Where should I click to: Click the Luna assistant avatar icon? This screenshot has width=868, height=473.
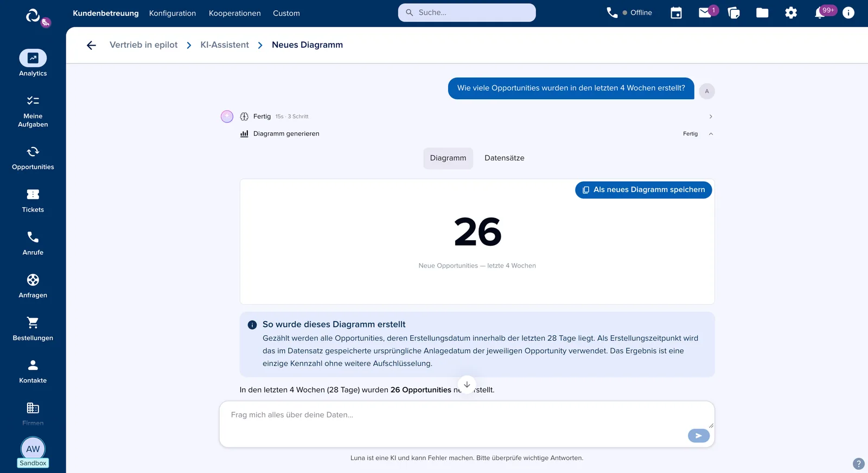pos(227,117)
